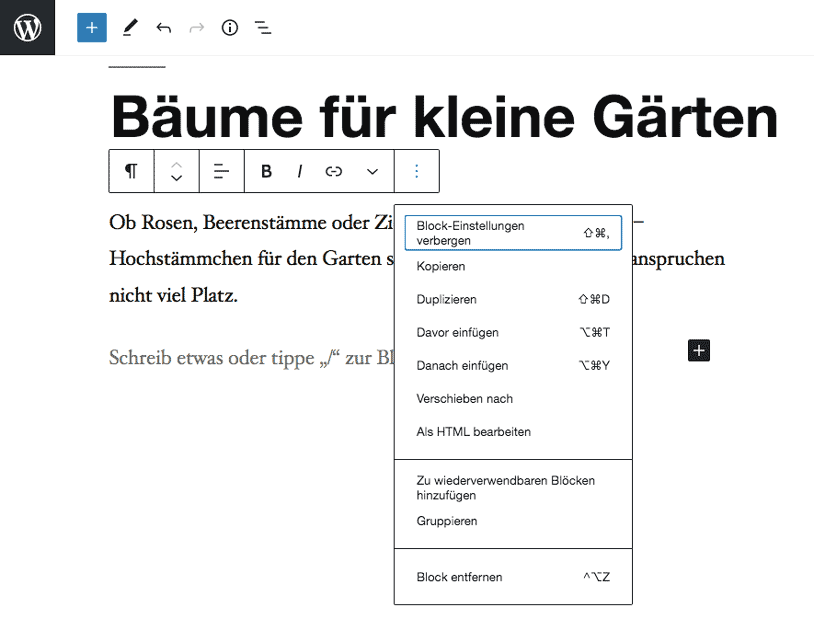Click the redo arrow icon
The width and height of the screenshot is (814, 619).
tap(197, 28)
